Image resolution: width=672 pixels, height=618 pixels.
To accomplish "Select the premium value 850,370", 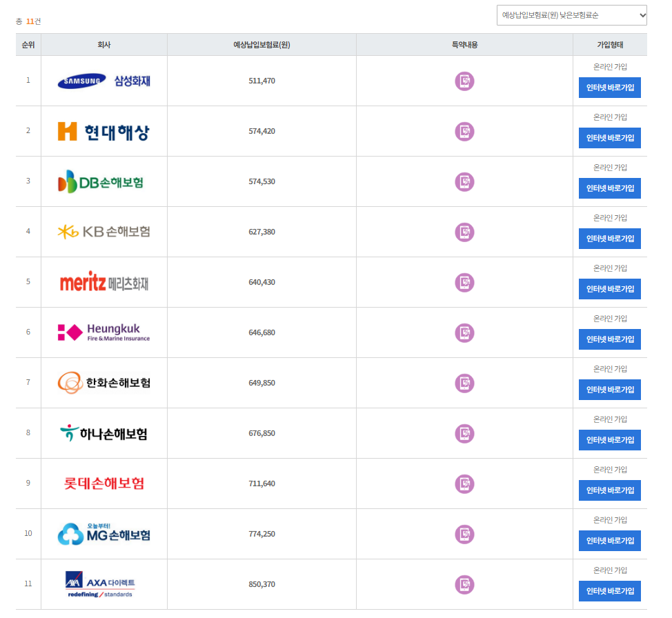I will tap(261, 585).
